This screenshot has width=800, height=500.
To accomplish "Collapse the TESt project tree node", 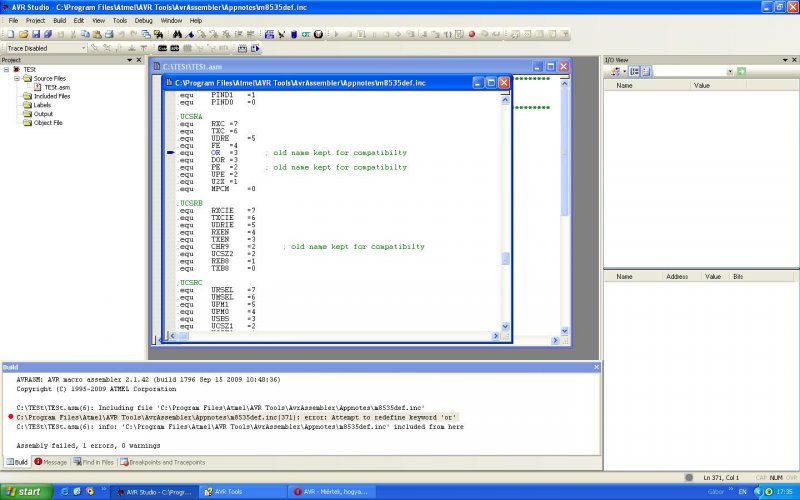I will [x=6, y=69].
